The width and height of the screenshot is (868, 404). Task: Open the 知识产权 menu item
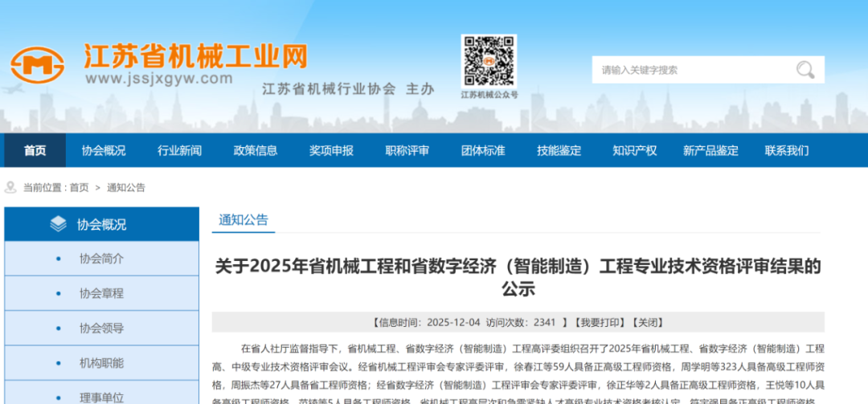coord(634,150)
